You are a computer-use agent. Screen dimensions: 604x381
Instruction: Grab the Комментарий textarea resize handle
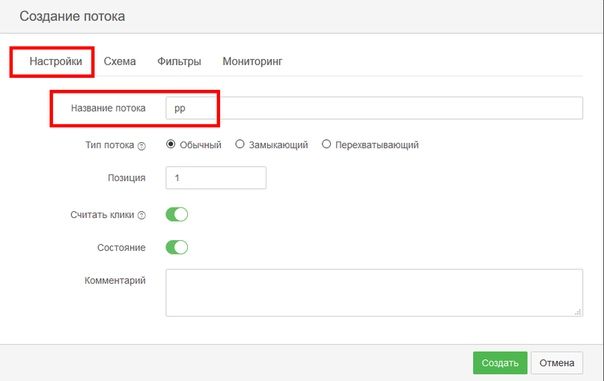[x=578, y=312]
